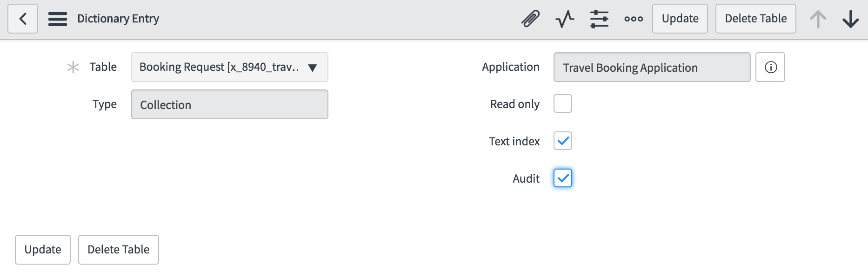Click the paperclip attachments icon
The height and width of the screenshot is (273, 868).
[x=530, y=19]
